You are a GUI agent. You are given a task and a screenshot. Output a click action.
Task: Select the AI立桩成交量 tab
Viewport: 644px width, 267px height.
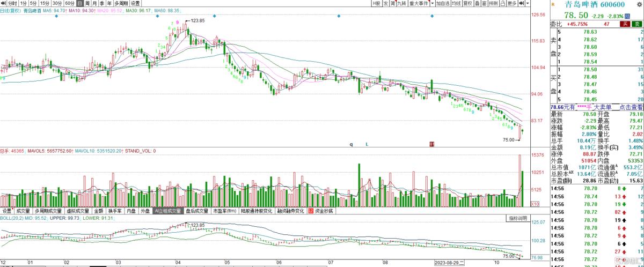pyautogui.click(x=168, y=211)
